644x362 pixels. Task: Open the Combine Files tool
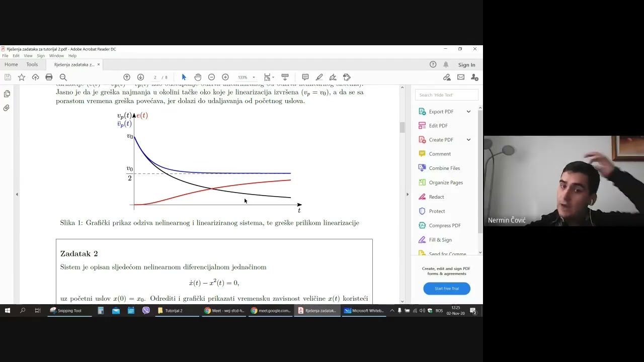(444, 168)
